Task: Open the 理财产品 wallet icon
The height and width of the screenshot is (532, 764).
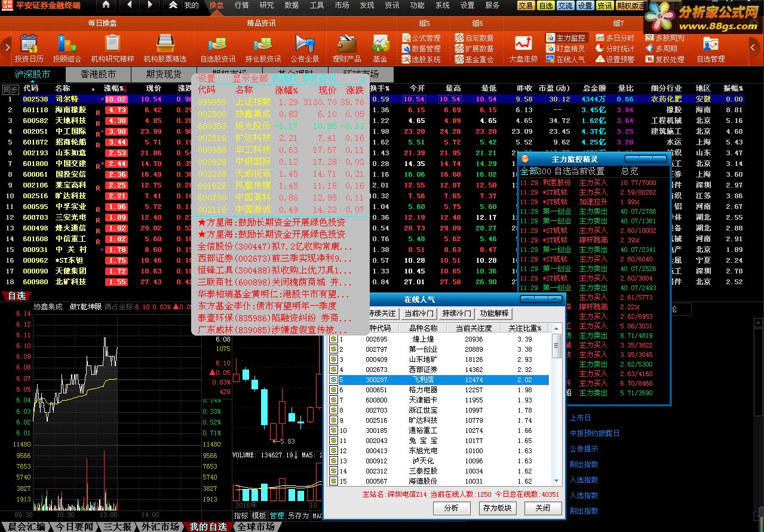Action: pos(346,48)
